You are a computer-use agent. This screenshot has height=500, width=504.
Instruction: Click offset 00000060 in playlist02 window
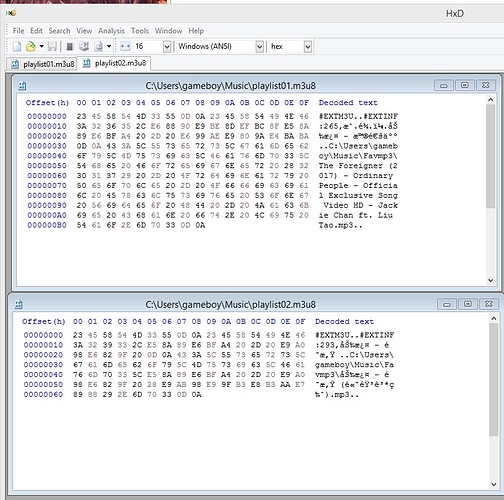(43, 395)
